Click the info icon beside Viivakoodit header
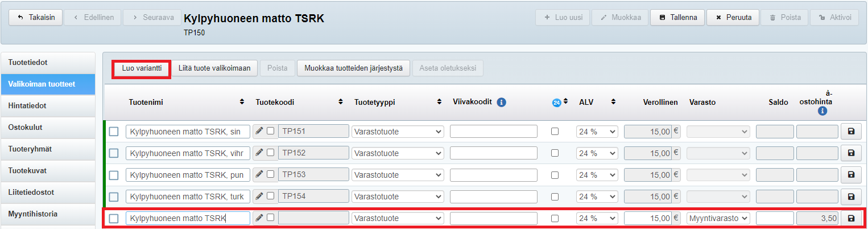 pos(501,103)
